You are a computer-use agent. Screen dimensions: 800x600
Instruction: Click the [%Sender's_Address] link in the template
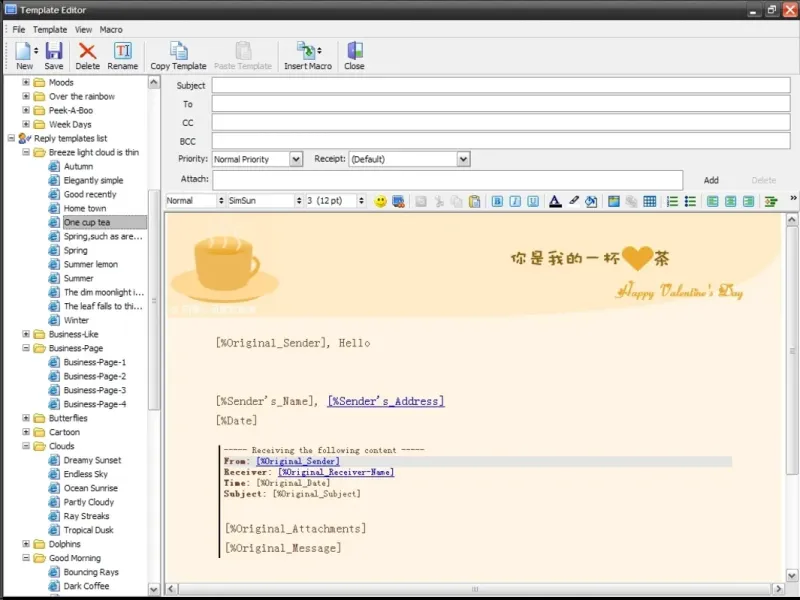pyautogui.click(x=386, y=401)
